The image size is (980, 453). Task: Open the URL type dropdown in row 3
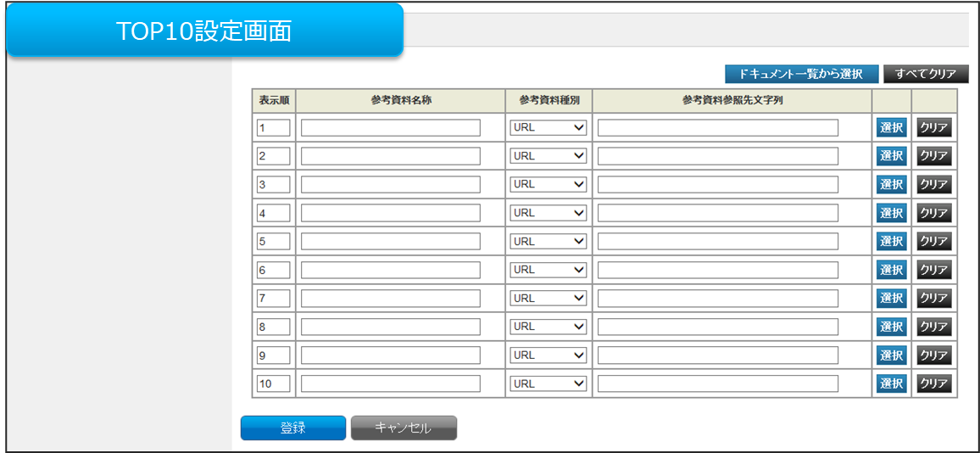point(548,185)
